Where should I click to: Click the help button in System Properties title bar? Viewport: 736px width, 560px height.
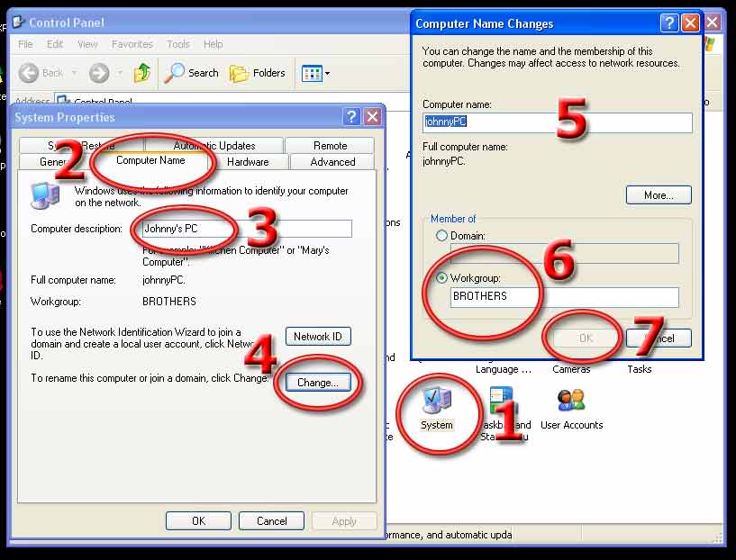[x=351, y=116]
